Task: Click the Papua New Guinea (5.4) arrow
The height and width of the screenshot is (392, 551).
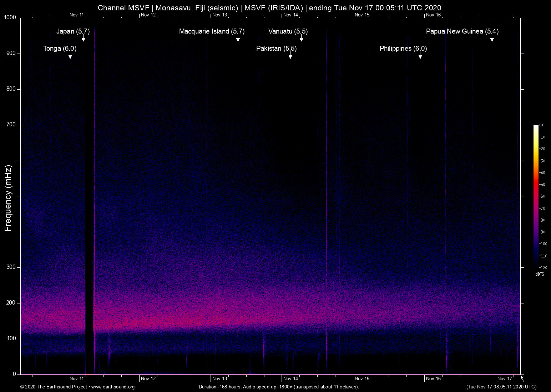Action: pyautogui.click(x=492, y=38)
